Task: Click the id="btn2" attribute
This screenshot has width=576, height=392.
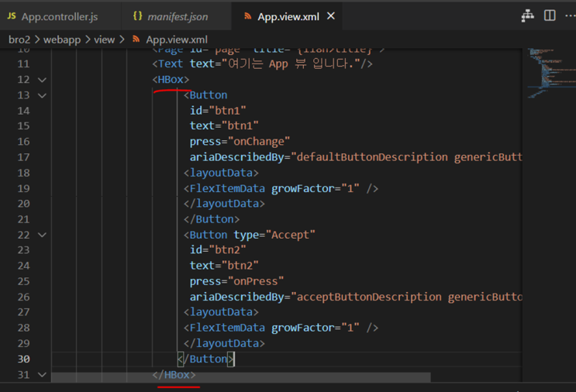Action: (x=218, y=250)
